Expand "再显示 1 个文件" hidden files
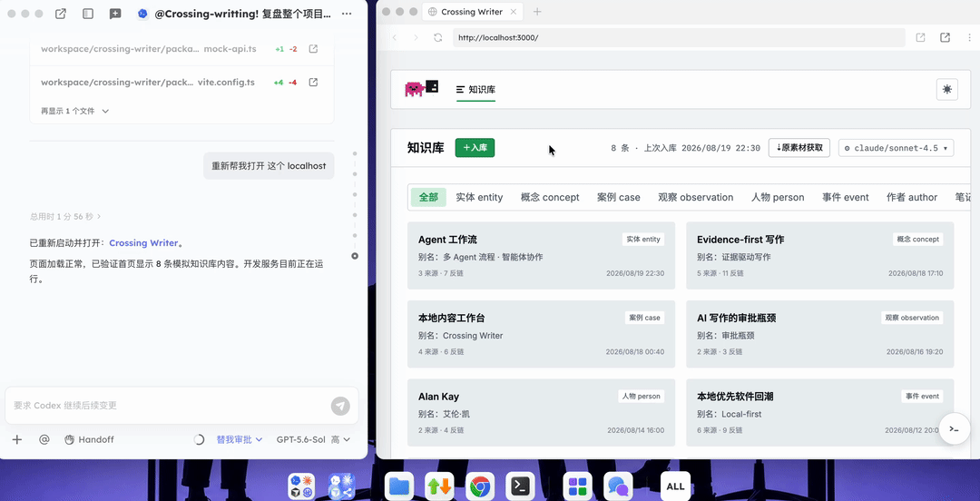The image size is (980, 501). (x=75, y=111)
